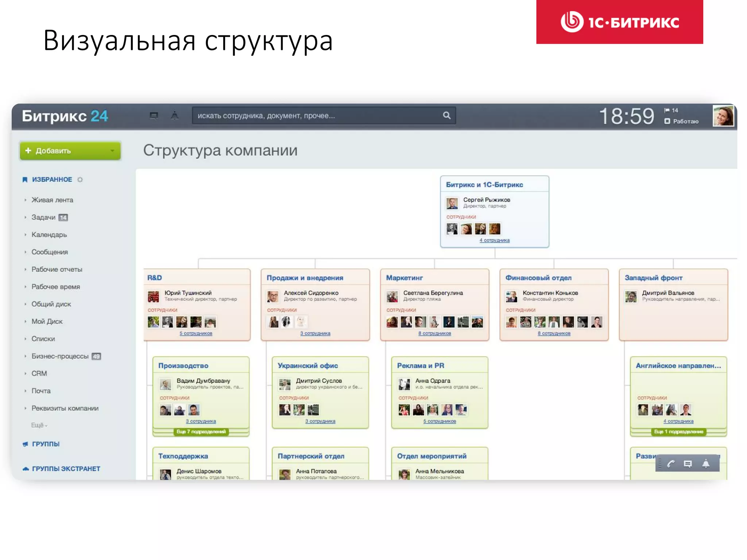Open Почта in sidebar
This screenshot has width=747, height=560.
pyautogui.click(x=41, y=391)
